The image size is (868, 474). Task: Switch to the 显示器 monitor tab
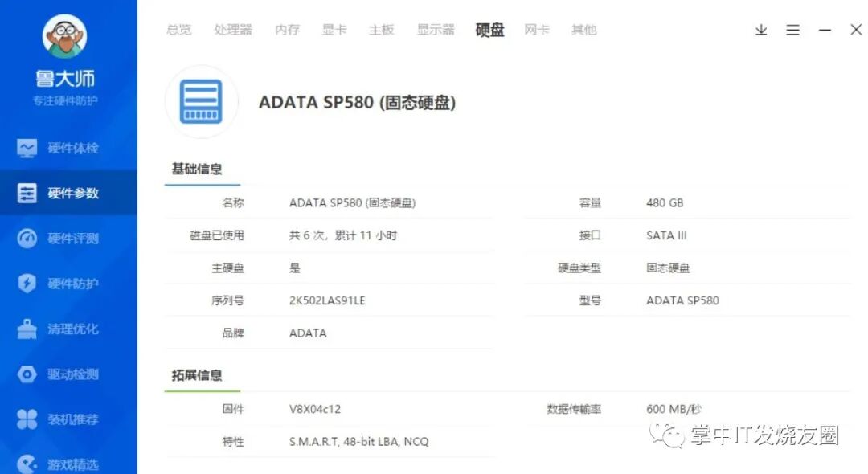436,30
